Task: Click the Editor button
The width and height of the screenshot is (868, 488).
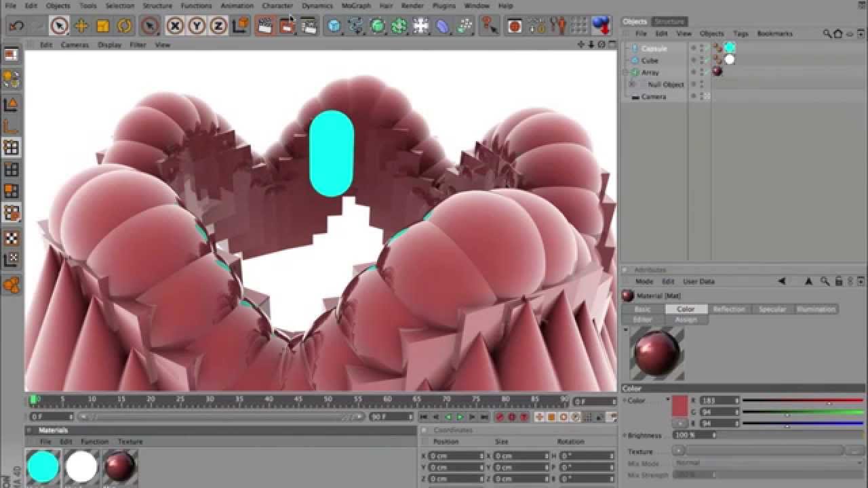Action: (x=643, y=319)
